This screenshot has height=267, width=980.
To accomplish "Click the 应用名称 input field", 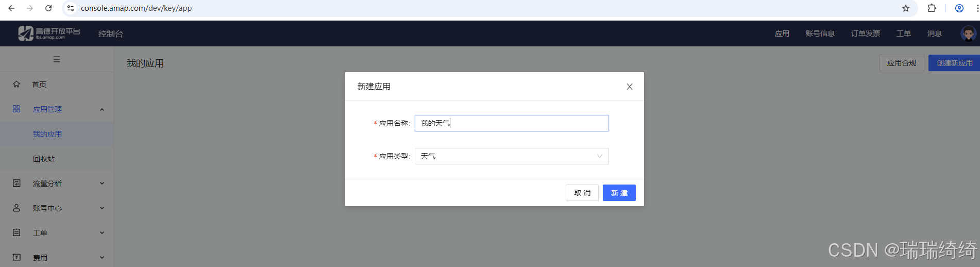I will pos(512,123).
